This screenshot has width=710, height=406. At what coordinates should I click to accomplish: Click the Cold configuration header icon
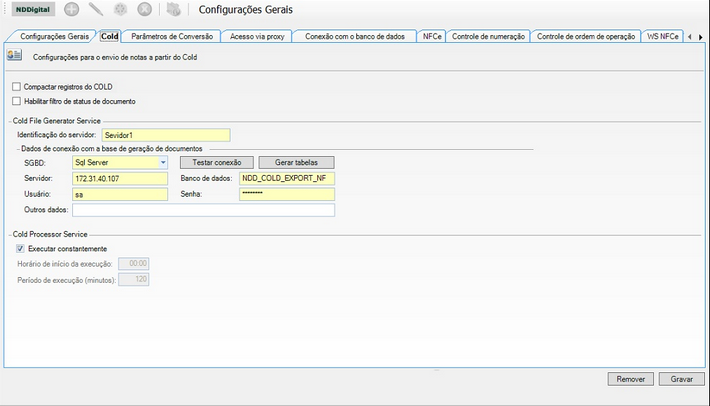click(x=14, y=58)
